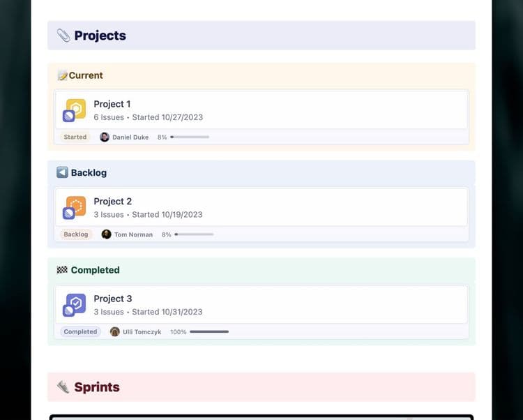The image size is (523, 420).
Task: Click the Project 3 purple checkmark icon
Action: (x=76, y=303)
